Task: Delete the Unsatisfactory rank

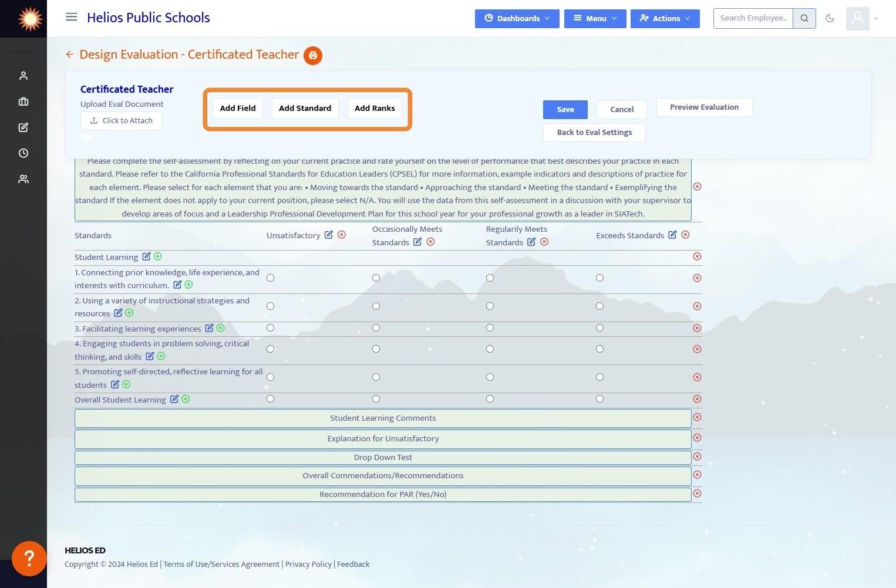Action: (x=342, y=235)
